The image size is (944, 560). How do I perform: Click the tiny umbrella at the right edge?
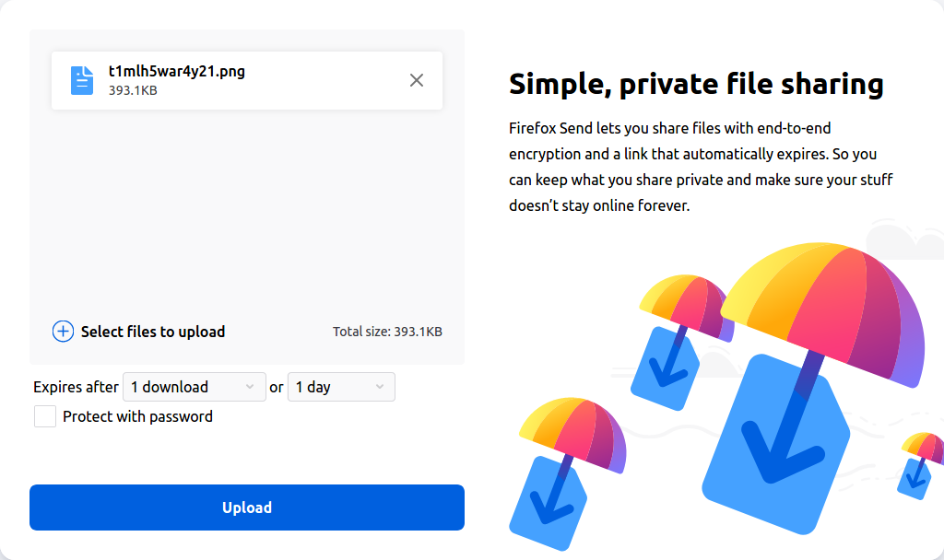pos(920,465)
